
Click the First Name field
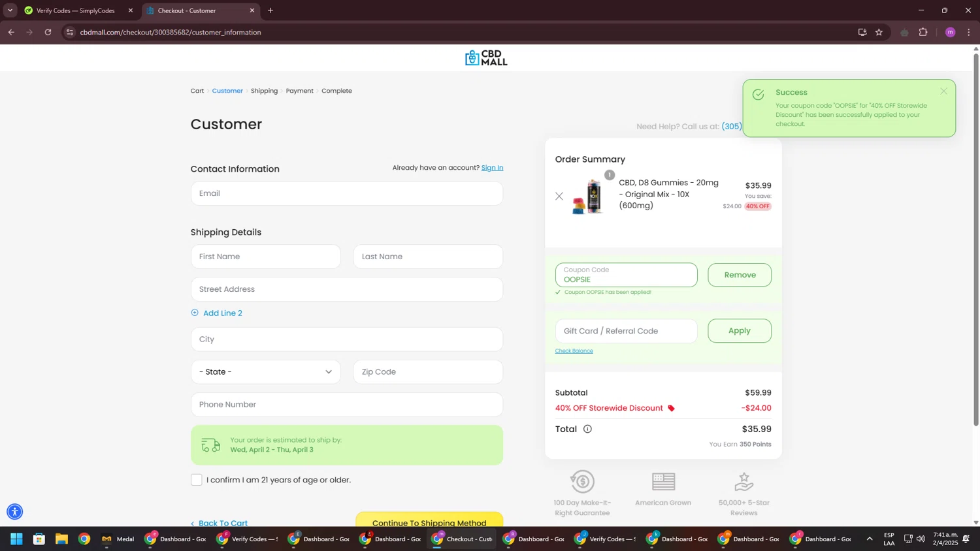click(266, 257)
